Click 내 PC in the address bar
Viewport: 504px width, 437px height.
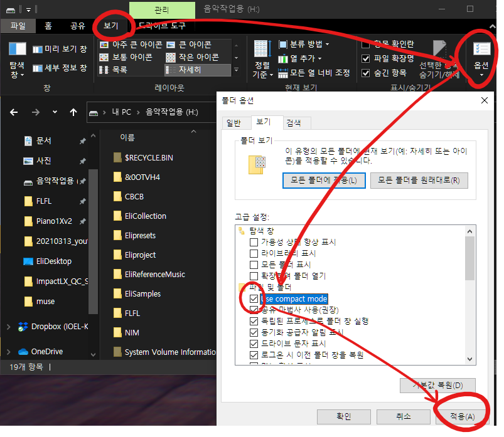point(121,112)
